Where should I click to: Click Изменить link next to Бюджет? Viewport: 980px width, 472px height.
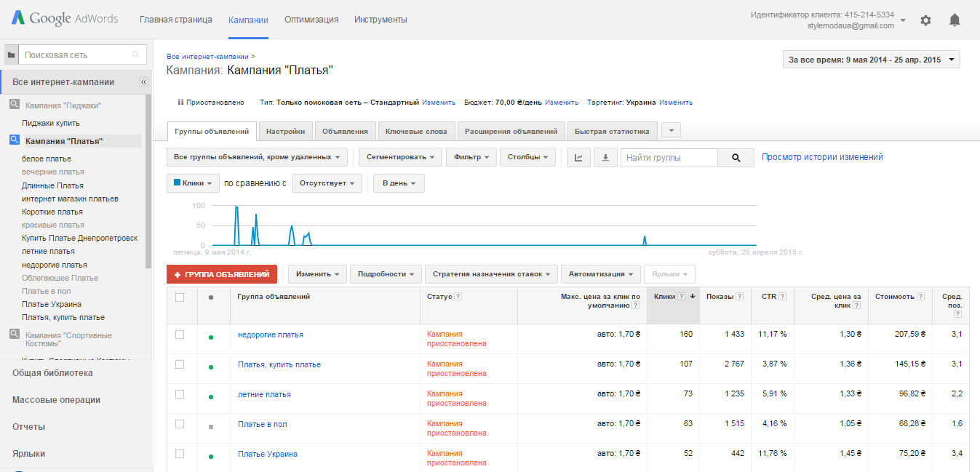[x=562, y=103]
